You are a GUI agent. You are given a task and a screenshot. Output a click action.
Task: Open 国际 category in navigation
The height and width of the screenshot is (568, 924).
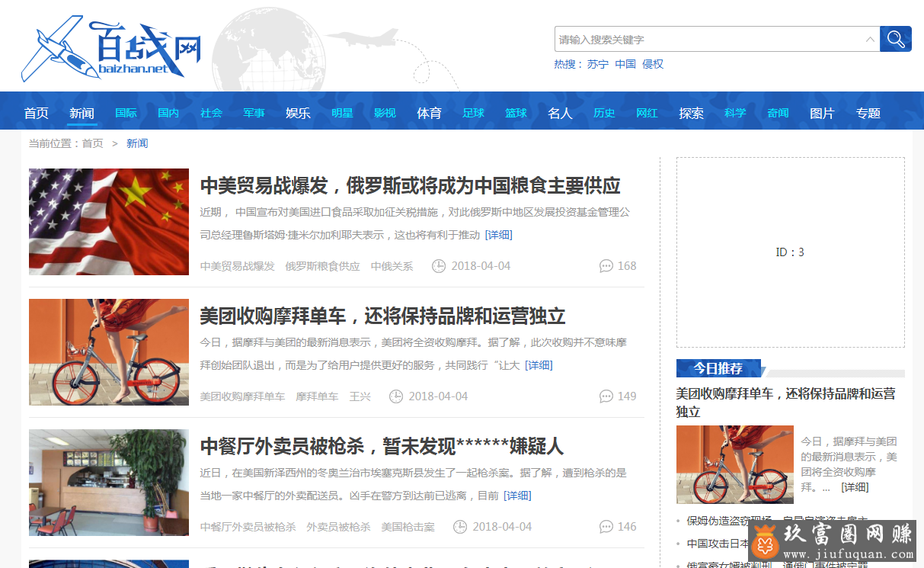tap(126, 113)
